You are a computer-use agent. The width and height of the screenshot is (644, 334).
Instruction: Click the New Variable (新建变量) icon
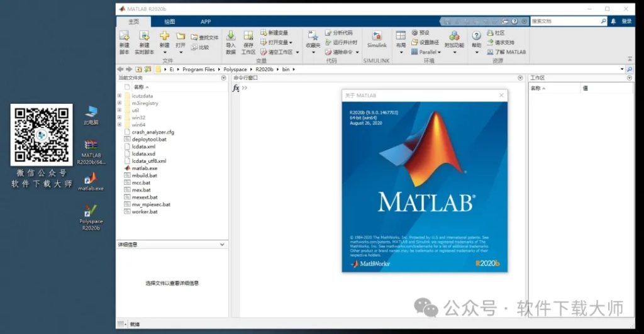pyautogui.click(x=264, y=33)
